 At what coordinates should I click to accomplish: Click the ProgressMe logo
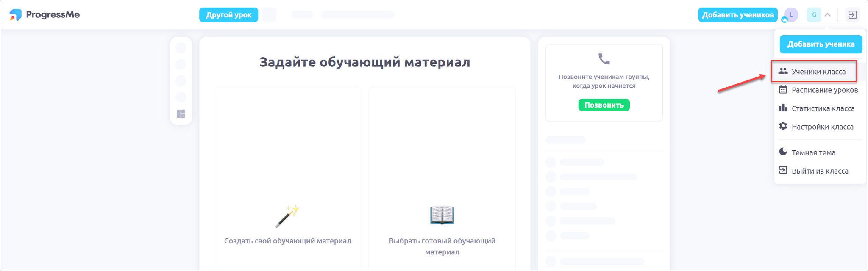click(45, 15)
